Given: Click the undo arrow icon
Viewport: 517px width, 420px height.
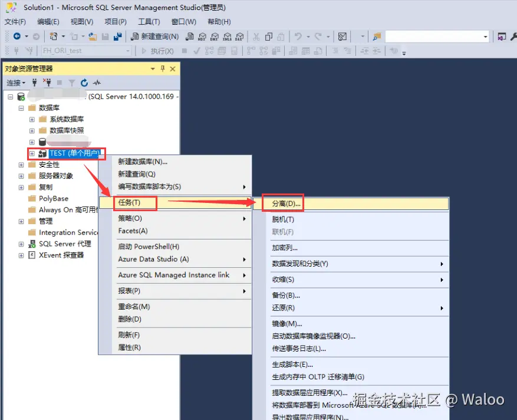Looking at the screenshot, I should (x=298, y=37).
